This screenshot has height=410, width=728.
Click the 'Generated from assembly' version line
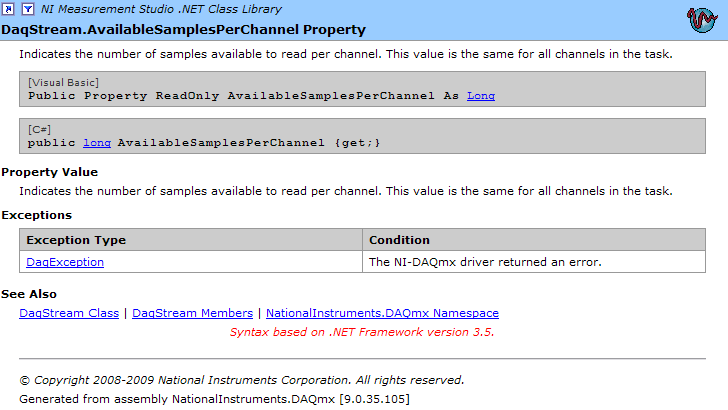(x=214, y=399)
